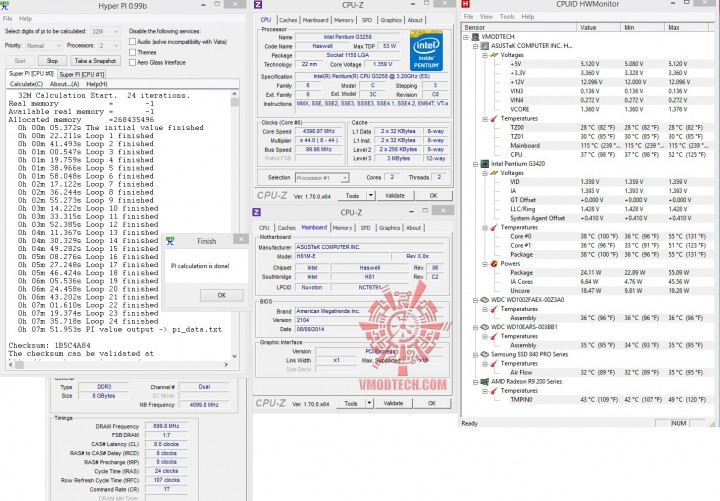The width and height of the screenshot is (720, 501).
Task: Switch to Caches tab in upper CPU-Z
Action: [288, 20]
